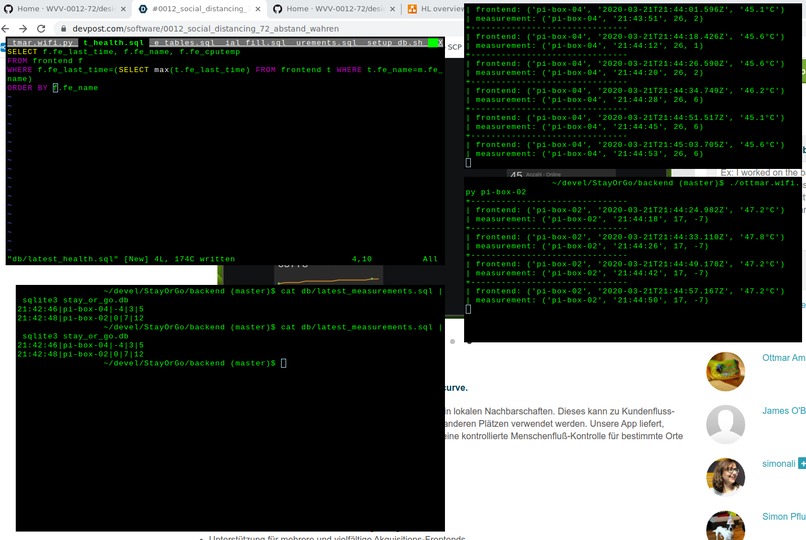The width and height of the screenshot is (806, 540).
Task: Click the 4,10 cursor position in the vim status line
Action: coord(362,259)
